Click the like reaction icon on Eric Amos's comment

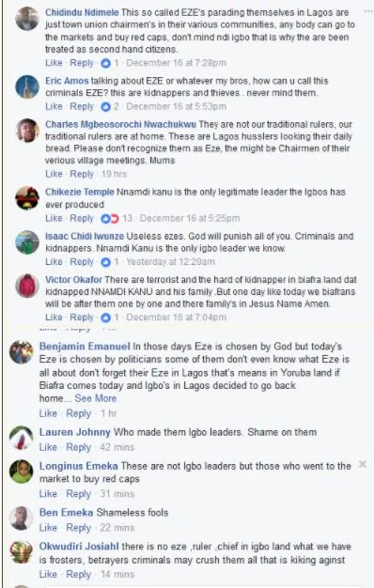[x=105, y=107]
